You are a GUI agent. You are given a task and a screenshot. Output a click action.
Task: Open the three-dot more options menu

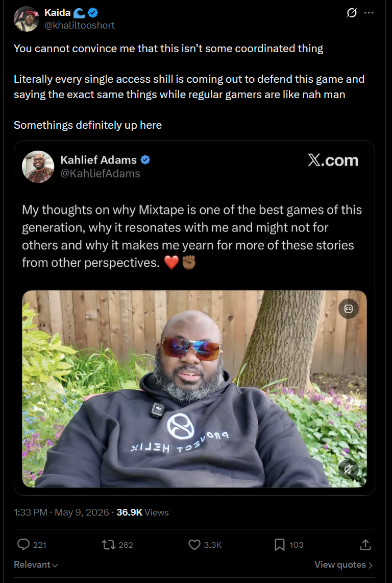tap(369, 13)
